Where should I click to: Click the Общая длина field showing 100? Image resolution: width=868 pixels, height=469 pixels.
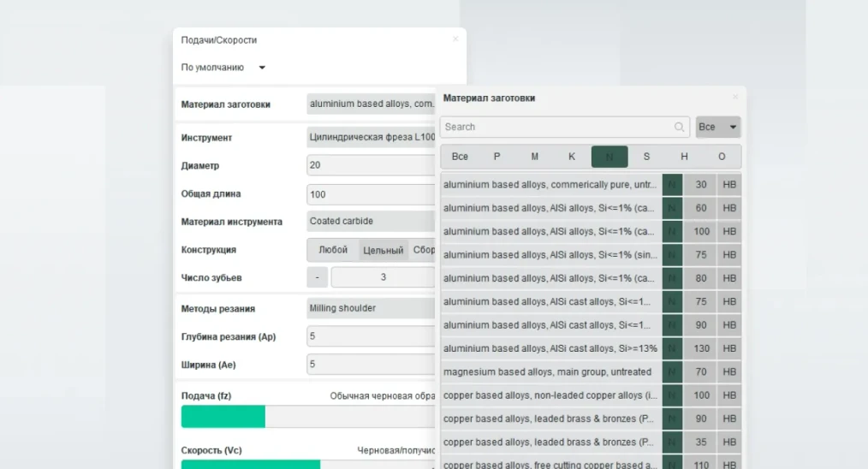click(371, 194)
